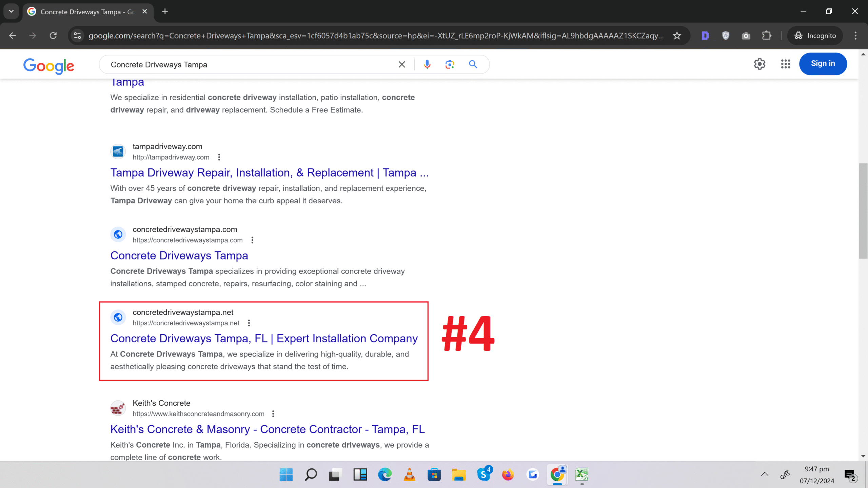Reload the current page
This screenshot has height=488, width=868.
coord(53,36)
